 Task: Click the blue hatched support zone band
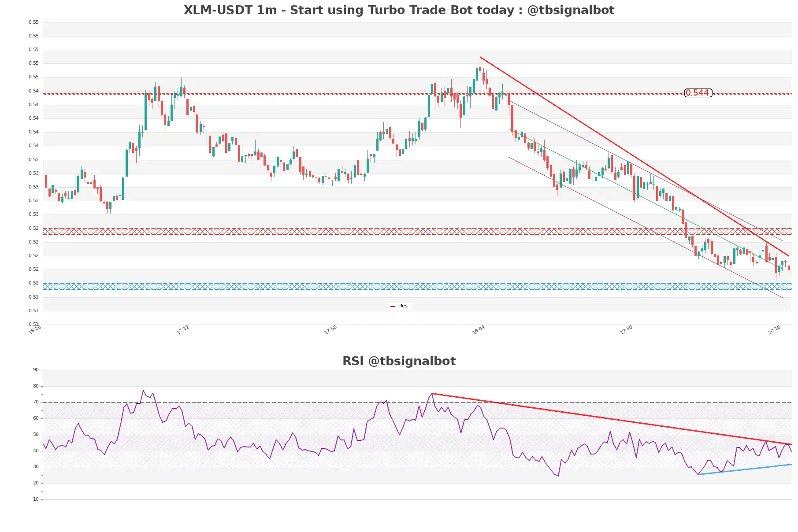click(x=417, y=286)
